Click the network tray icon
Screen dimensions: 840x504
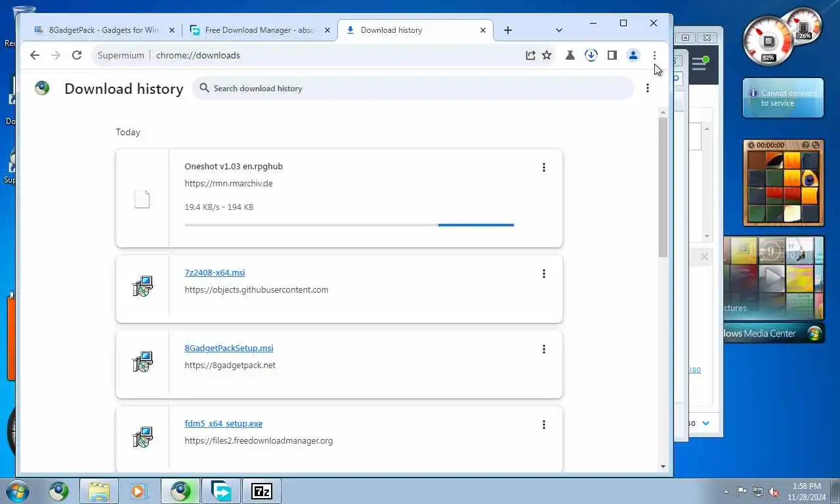pyautogui.click(x=758, y=492)
